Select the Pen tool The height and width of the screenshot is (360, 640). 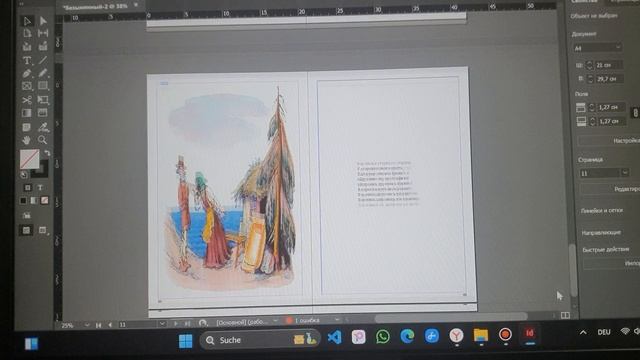[27, 73]
